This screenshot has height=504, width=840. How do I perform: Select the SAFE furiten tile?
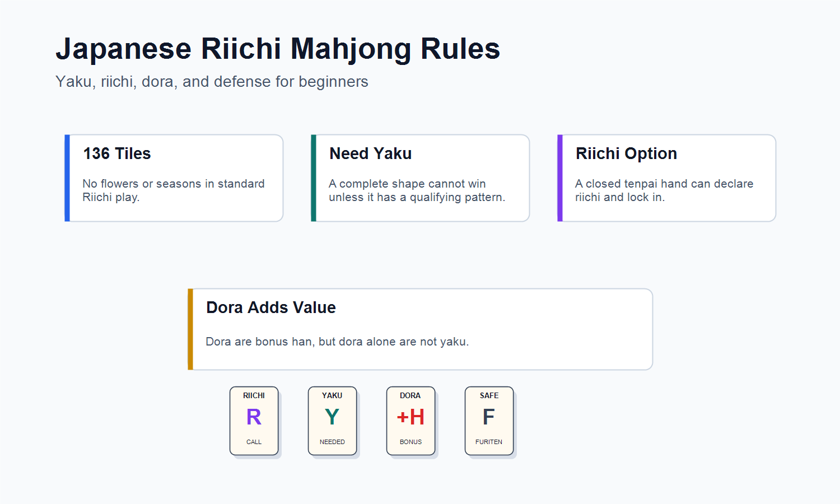(489, 421)
